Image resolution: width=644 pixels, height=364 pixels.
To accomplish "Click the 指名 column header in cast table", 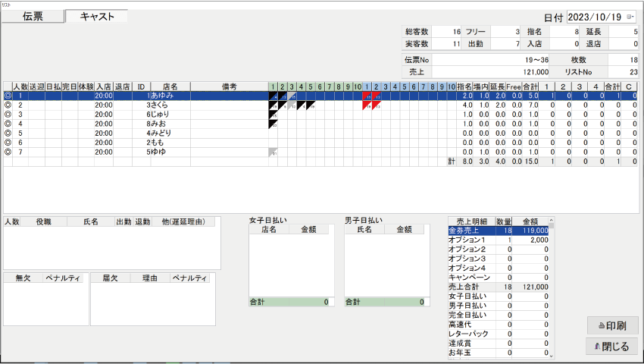I will (464, 86).
